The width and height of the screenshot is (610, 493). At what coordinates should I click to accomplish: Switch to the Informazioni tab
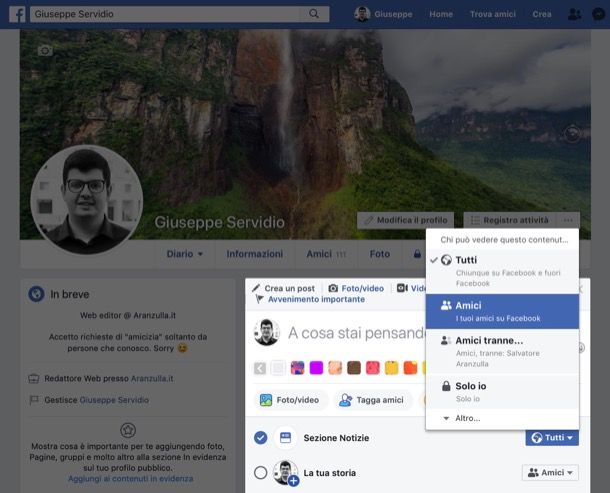pos(255,254)
